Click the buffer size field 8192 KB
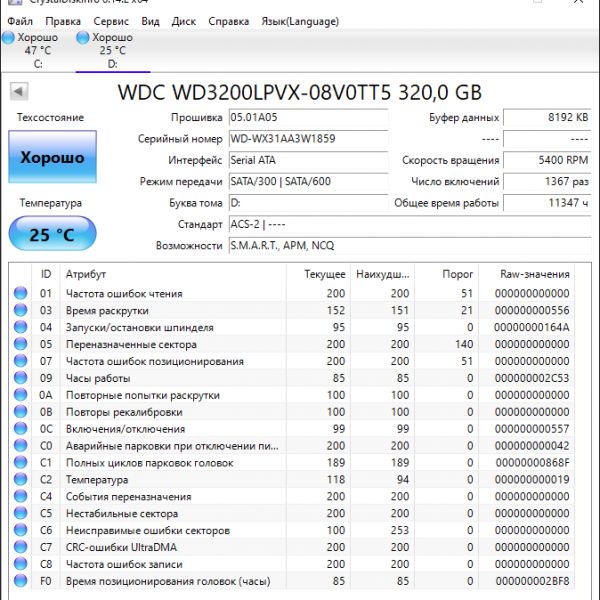 pyautogui.click(x=547, y=117)
